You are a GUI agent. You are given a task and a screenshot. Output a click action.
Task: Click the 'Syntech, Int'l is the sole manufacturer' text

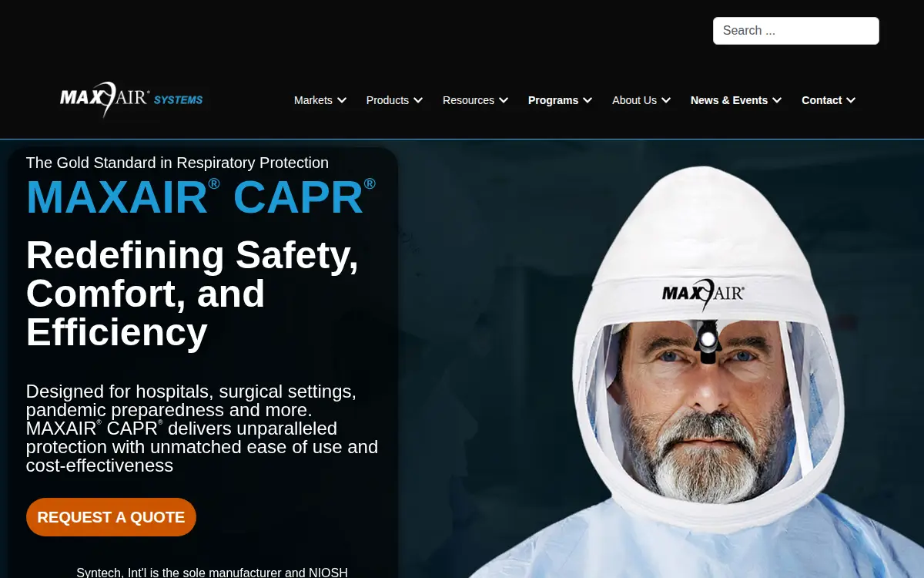click(x=212, y=573)
